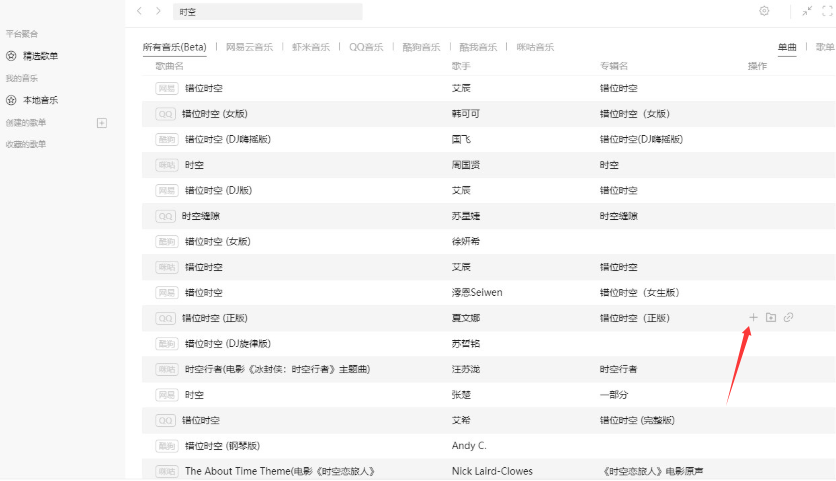The height and width of the screenshot is (481, 836).
Task: Click source badge on 张楚 时空 row
Action: point(167,395)
